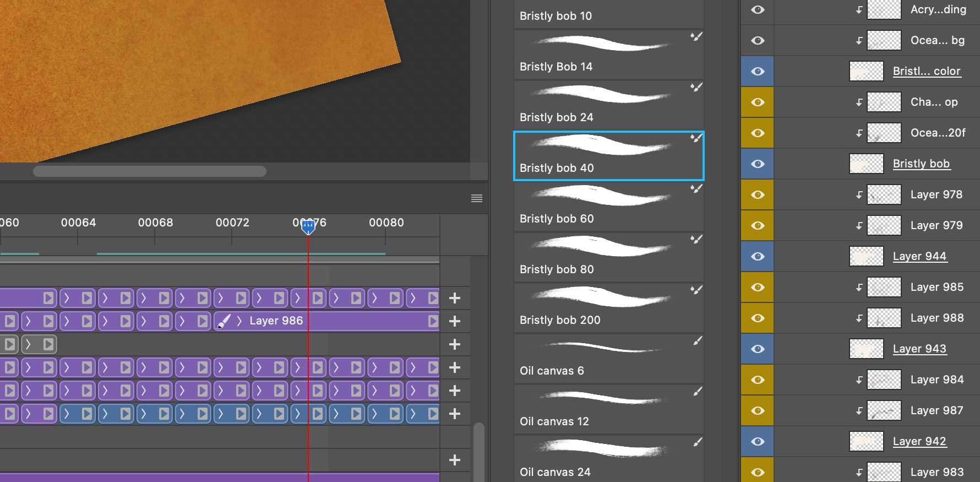Hide the Acry...ding layer
The width and height of the screenshot is (980, 482).
pos(758,9)
